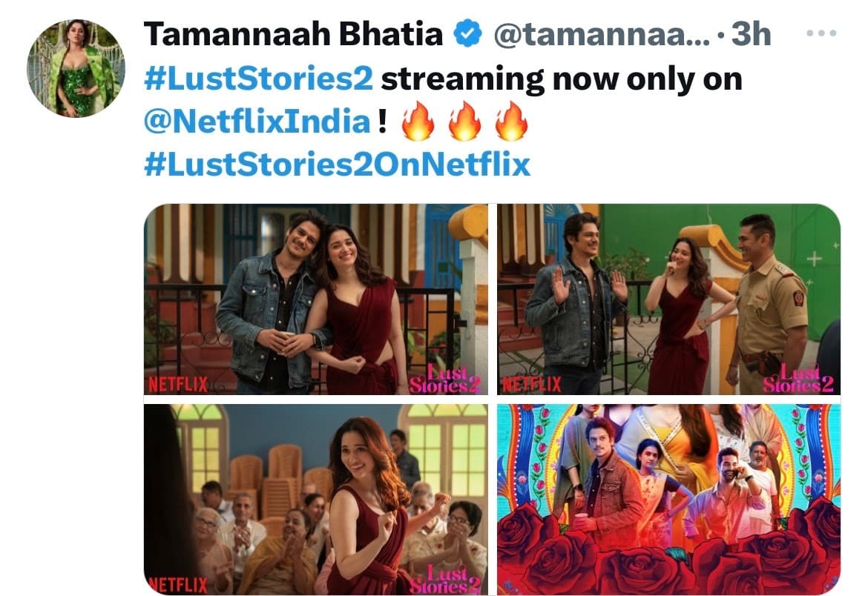This screenshot has width=868, height=596.
Task: Open the three-dot more options menu
Action: point(821,34)
